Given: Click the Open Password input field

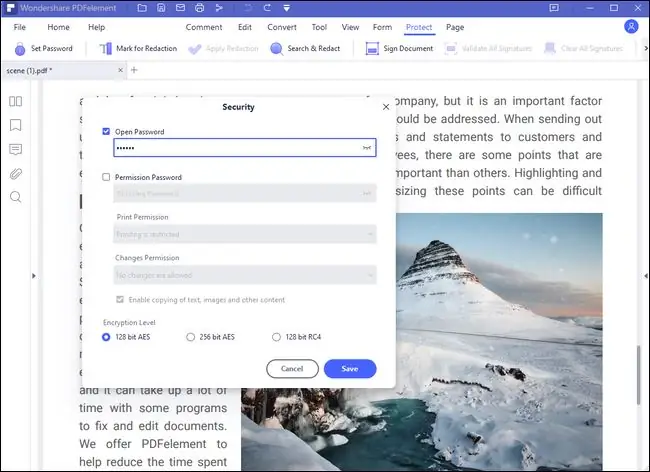Looking at the screenshot, I should point(235,147).
